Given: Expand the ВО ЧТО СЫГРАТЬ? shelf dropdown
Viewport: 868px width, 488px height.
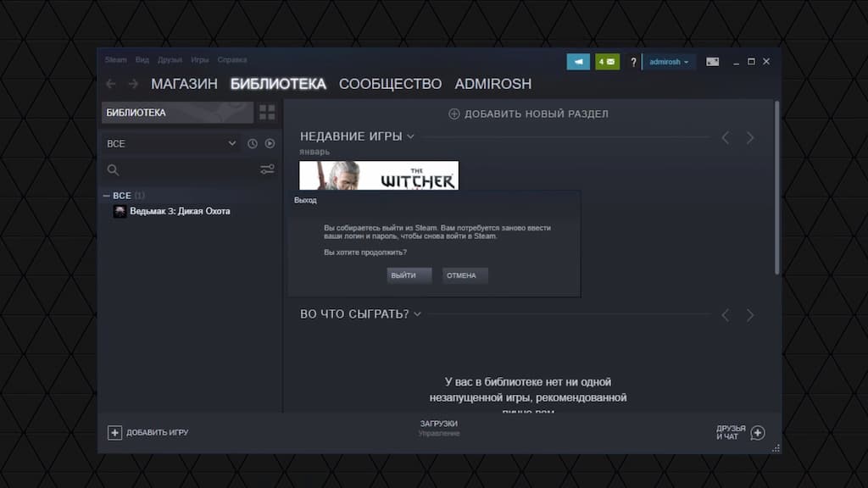Looking at the screenshot, I should (417, 314).
